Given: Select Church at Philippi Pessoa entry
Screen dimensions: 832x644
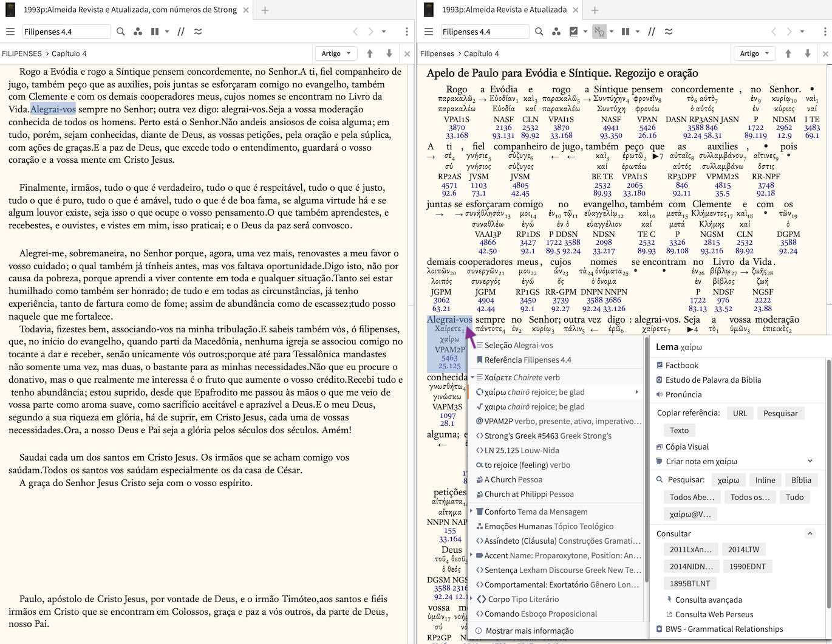Looking at the screenshot, I should pyautogui.click(x=555, y=494).
